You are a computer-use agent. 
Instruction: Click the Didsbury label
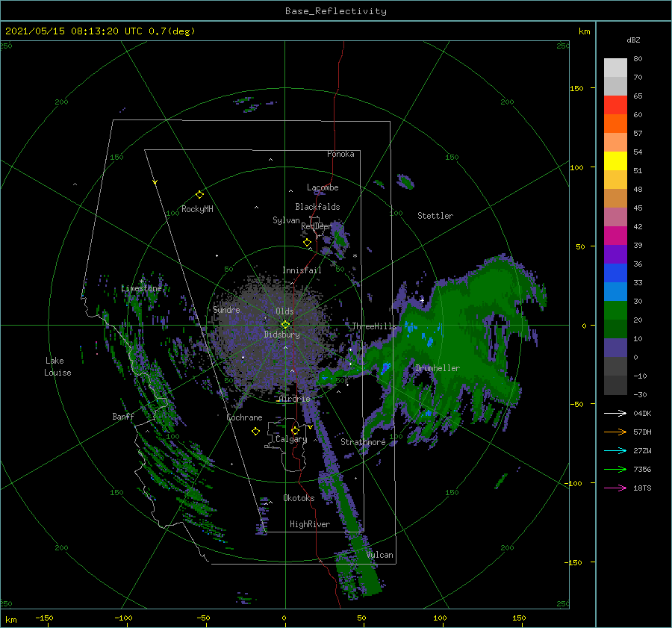click(281, 335)
